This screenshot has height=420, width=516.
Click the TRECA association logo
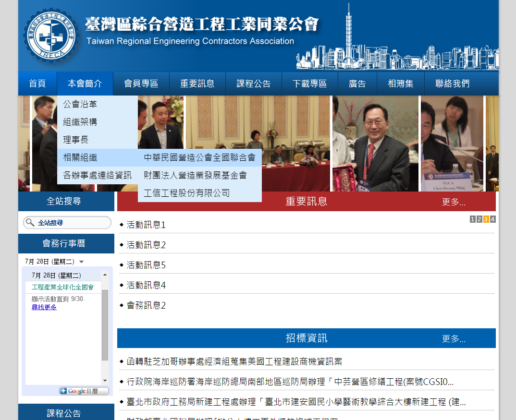pos(51,36)
